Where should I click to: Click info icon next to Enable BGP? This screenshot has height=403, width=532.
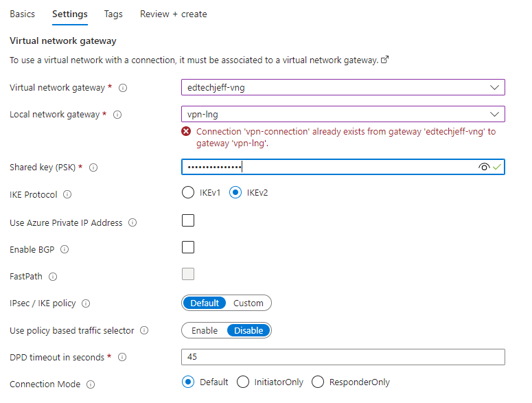pos(65,250)
